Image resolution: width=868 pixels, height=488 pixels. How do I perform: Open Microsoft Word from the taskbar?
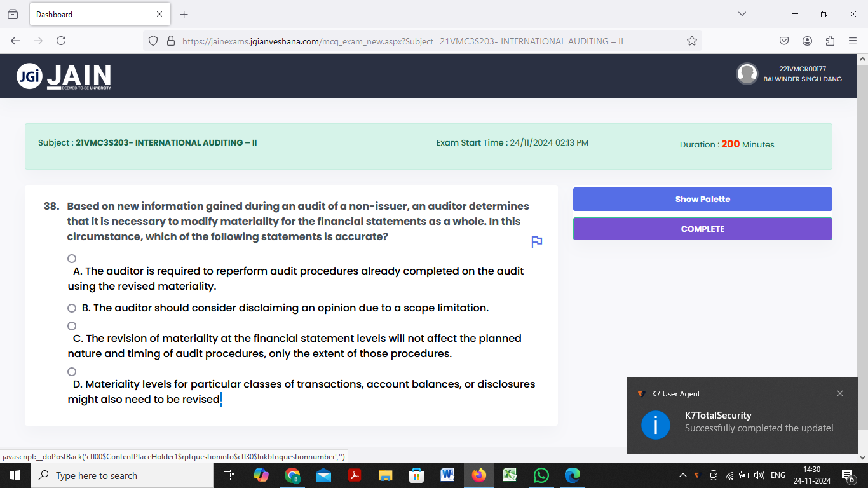[x=448, y=475]
